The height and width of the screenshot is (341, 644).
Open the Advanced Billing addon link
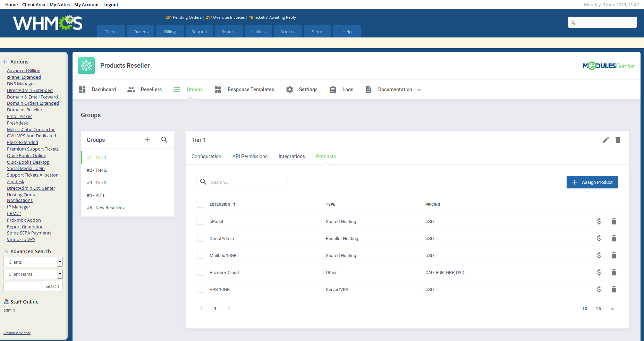24,71
